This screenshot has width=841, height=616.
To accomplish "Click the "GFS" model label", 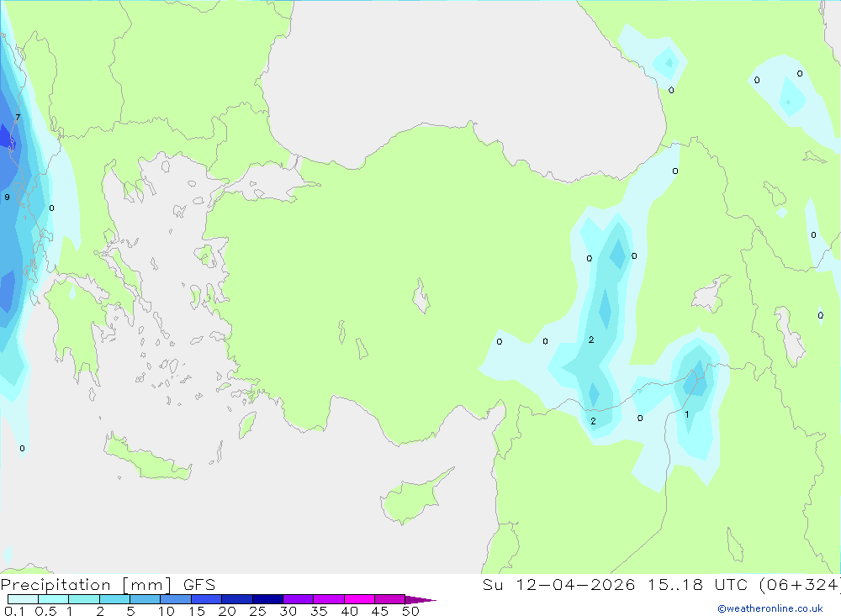I will tap(199, 585).
